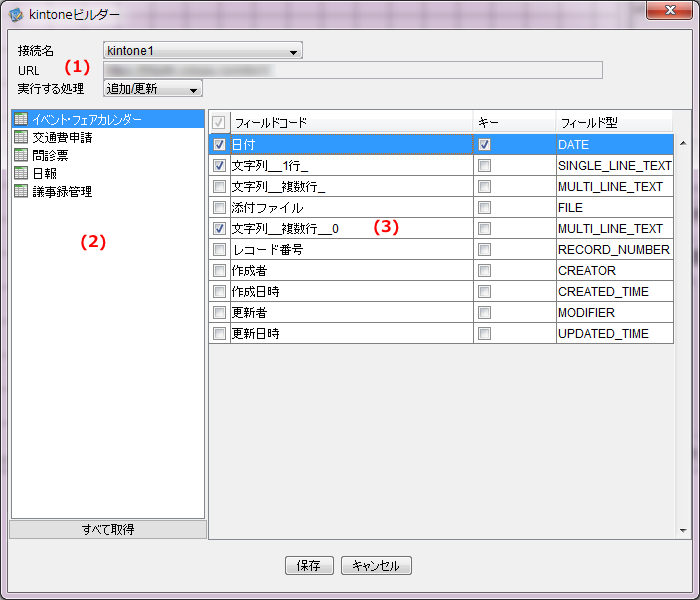Click the table icon beside 日報
The image size is (700, 600).
(x=21, y=173)
